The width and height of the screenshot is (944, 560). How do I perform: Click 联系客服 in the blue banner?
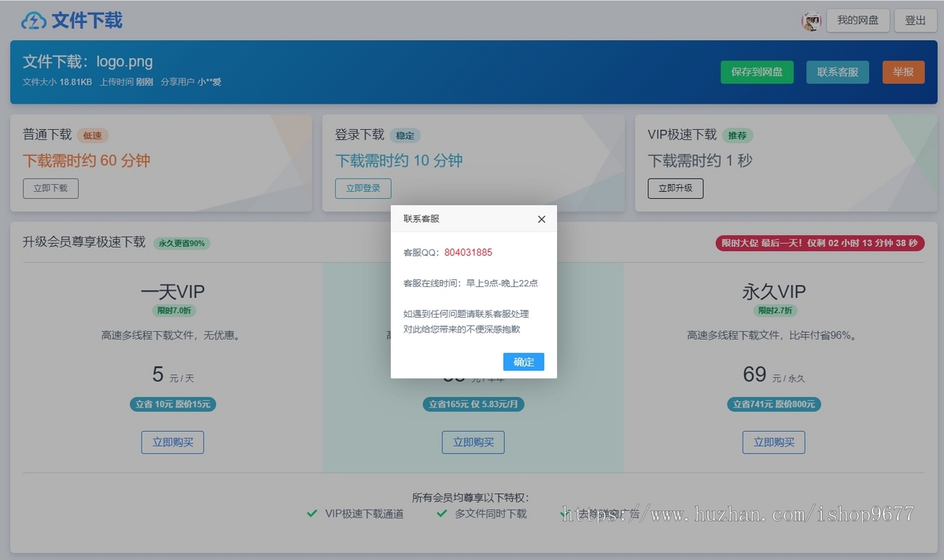click(x=838, y=72)
